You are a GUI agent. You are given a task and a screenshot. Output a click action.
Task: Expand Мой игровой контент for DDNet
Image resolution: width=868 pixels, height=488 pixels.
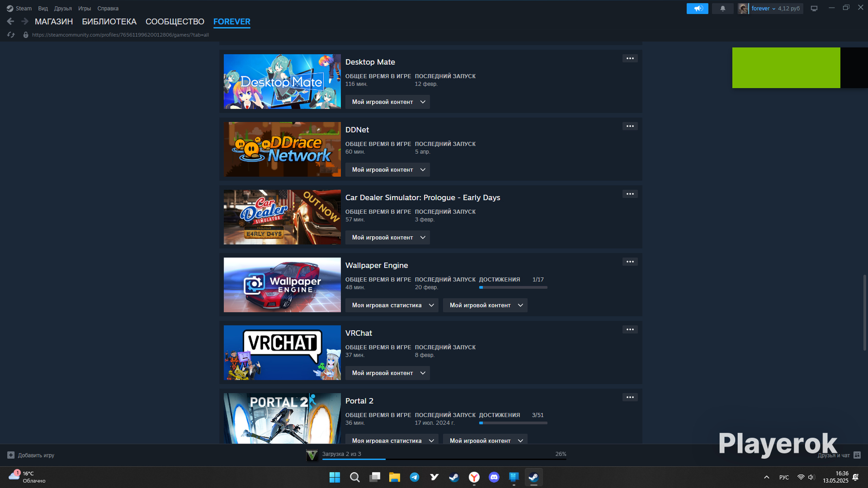388,170
